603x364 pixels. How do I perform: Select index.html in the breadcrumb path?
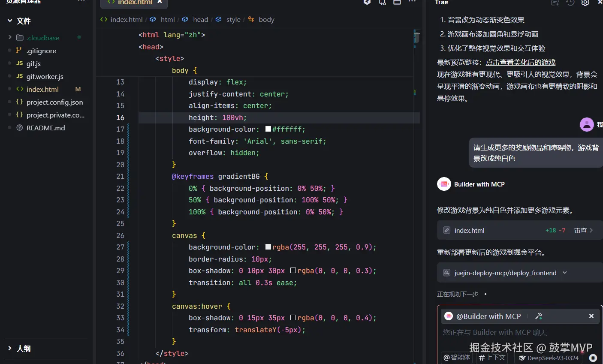(x=126, y=19)
